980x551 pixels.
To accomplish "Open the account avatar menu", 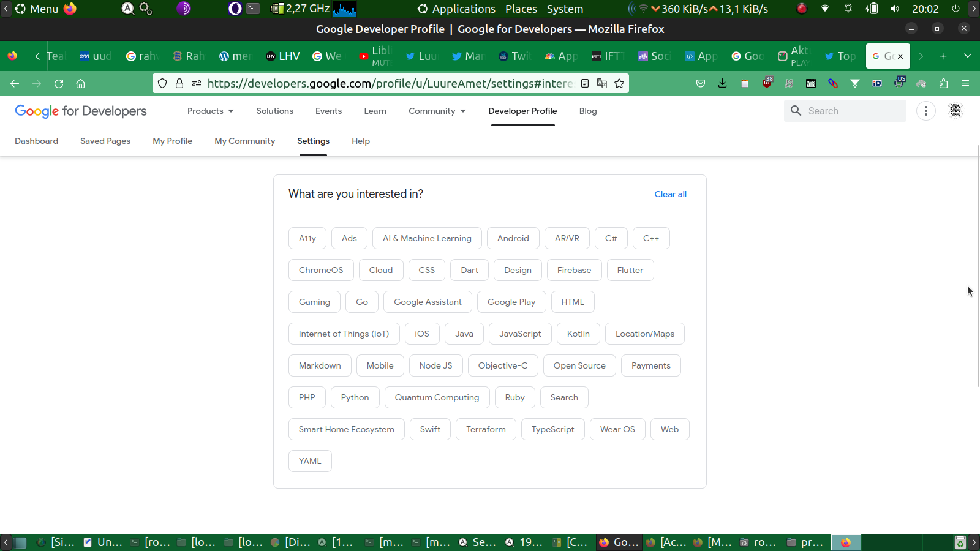I will (x=956, y=111).
